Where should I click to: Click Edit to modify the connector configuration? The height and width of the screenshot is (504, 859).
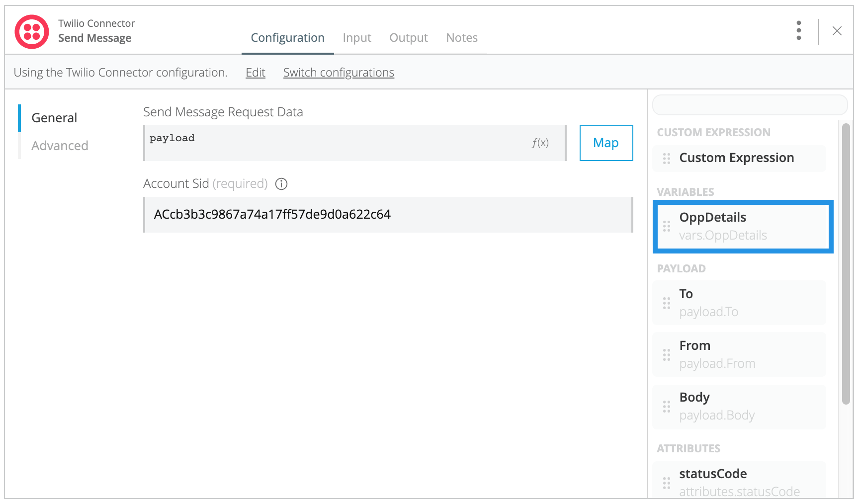point(255,72)
